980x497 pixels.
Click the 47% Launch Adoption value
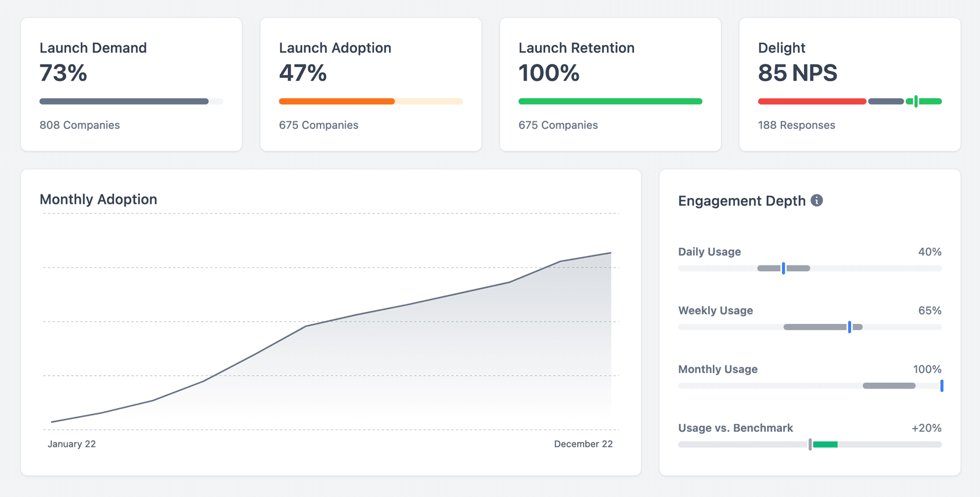point(303,73)
